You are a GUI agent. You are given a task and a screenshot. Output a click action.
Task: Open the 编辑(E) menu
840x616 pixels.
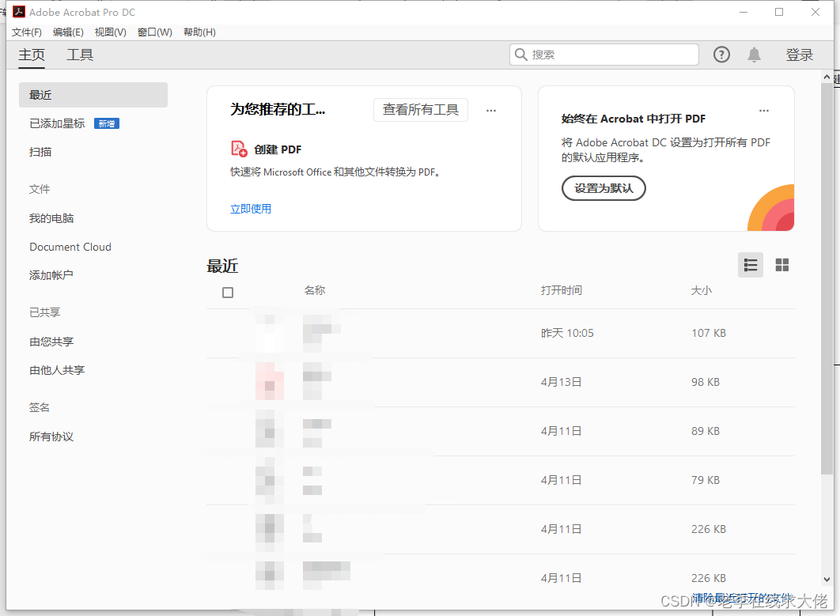[x=68, y=32]
